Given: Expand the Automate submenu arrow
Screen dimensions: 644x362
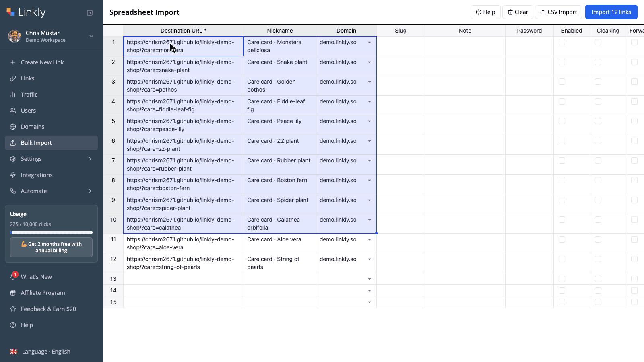Looking at the screenshot, I should click(90, 191).
